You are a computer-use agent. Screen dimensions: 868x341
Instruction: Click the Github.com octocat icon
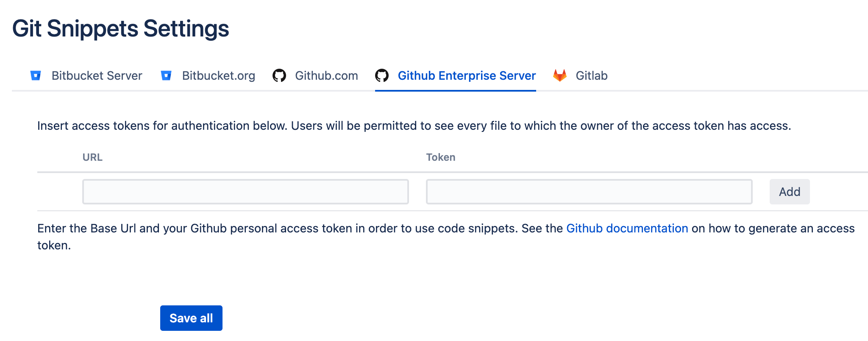point(279,75)
